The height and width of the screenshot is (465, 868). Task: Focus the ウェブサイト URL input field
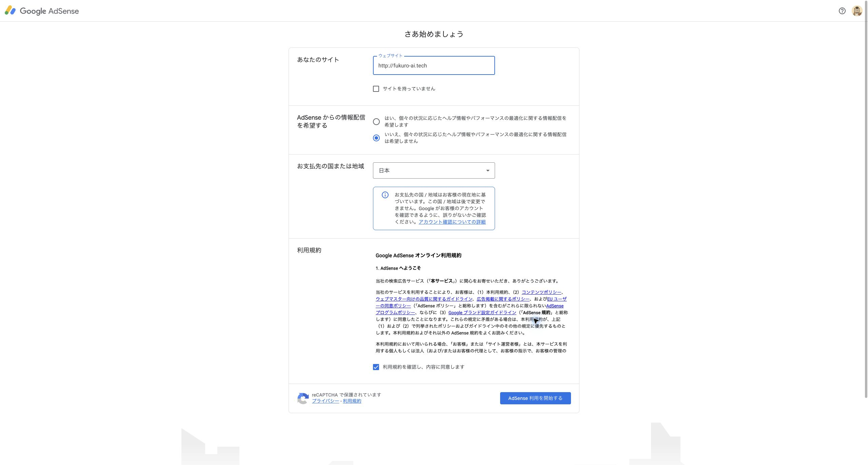tap(434, 65)
